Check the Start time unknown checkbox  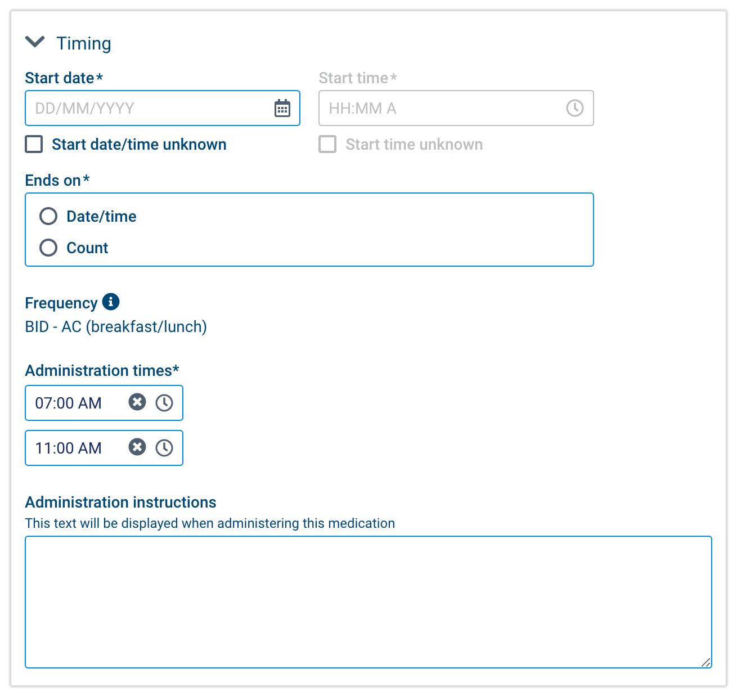pyautogui.click(x=327, y=144)
